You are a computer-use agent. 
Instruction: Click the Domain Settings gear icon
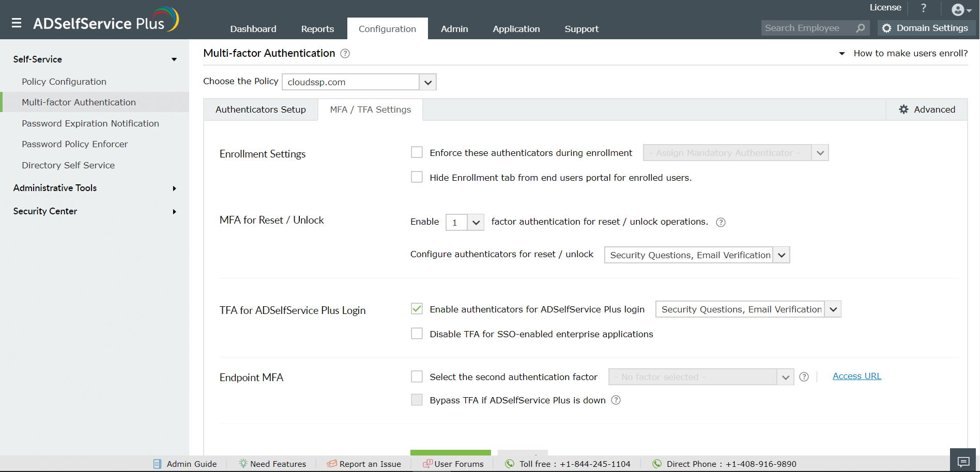887,28
